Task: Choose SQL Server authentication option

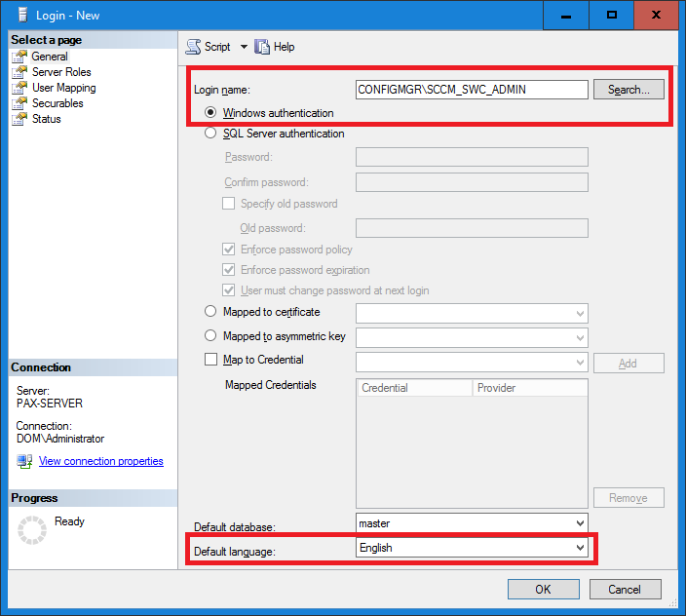Action: click(x=210, y=134)
